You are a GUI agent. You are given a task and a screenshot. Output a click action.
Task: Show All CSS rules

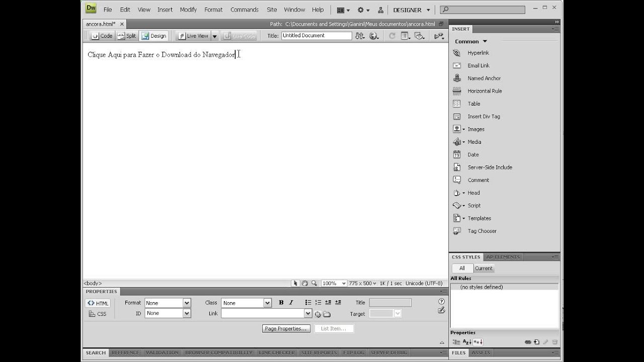pos(462,268)
